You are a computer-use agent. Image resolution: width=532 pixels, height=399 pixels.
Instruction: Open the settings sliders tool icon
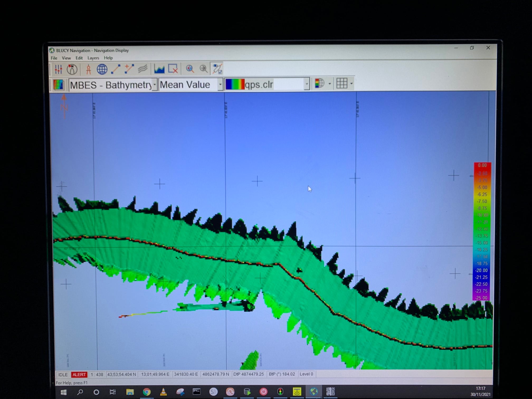coord(58,69)
